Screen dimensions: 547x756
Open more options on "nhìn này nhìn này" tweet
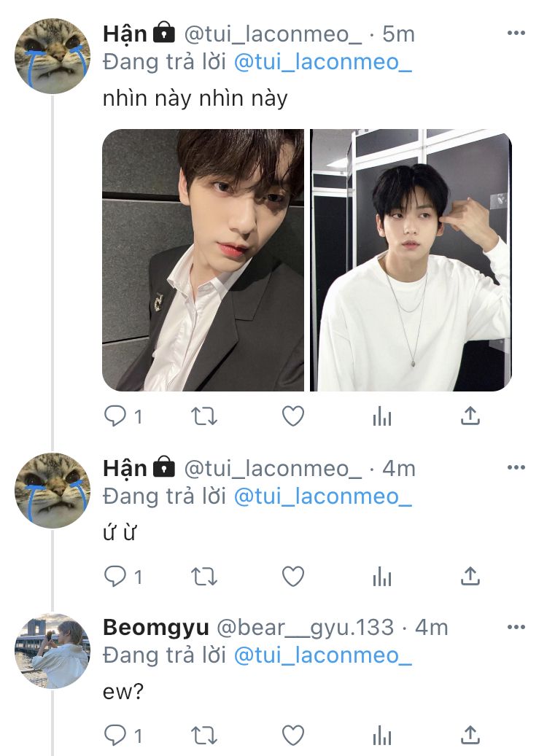click(x=516, y=33)
